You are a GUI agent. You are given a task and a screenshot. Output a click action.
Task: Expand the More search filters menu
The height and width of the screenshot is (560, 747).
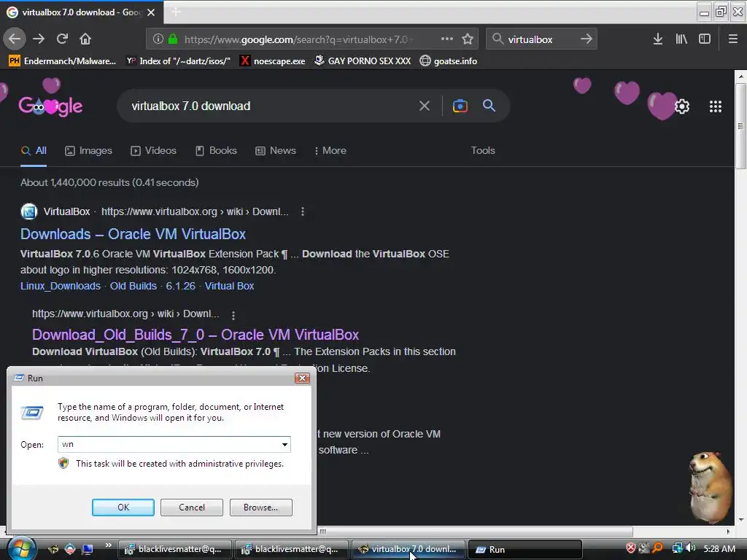[x=330, y=150]
